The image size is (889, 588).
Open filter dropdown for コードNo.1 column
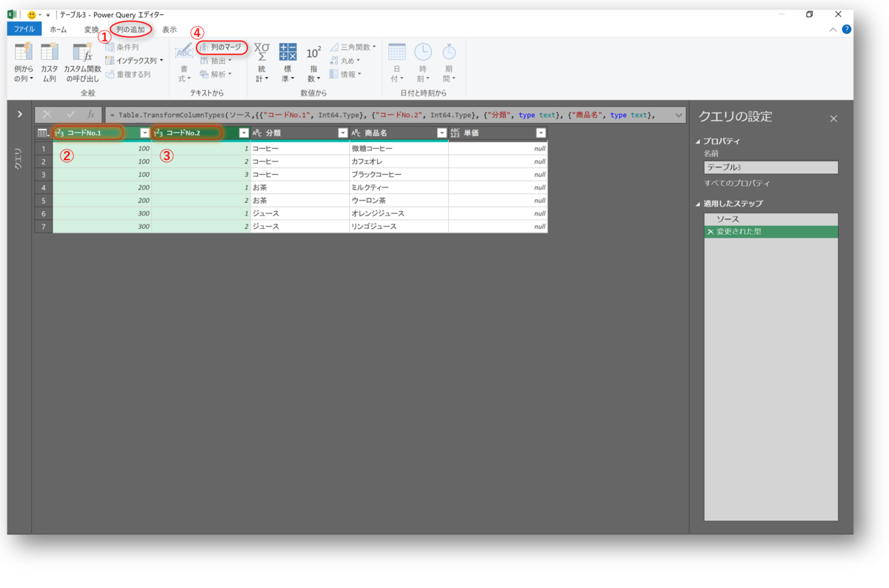(145, 133)
